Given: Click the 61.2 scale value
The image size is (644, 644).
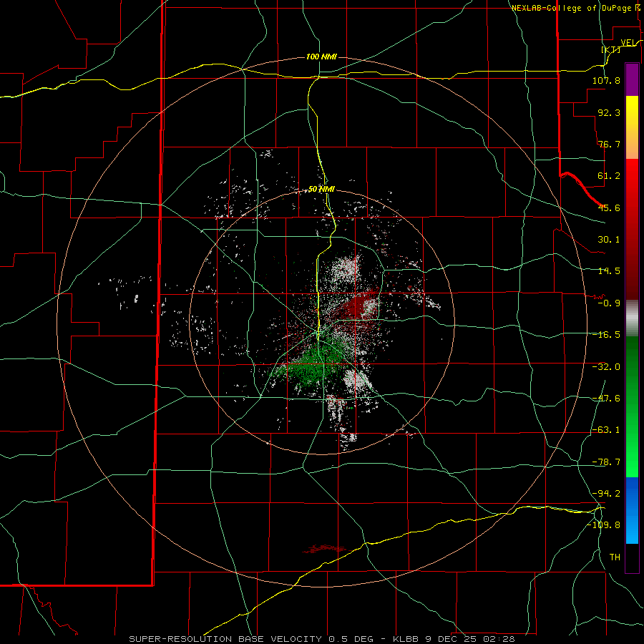Looking at the screenshot, I should click(609, 176).
